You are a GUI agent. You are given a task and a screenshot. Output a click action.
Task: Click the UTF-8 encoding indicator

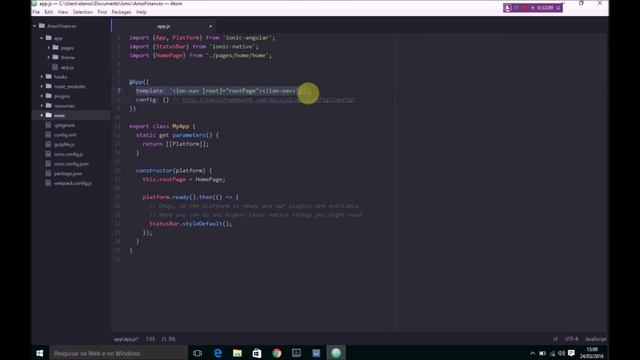[x=571, y=339]
